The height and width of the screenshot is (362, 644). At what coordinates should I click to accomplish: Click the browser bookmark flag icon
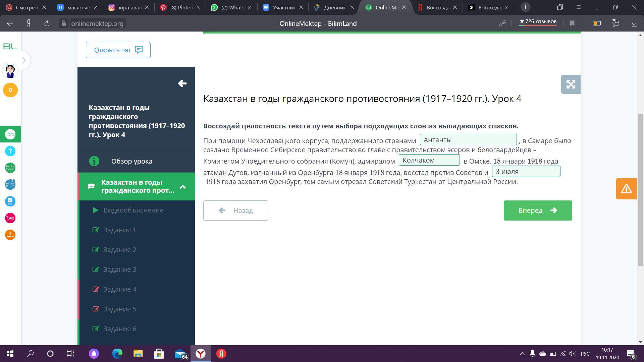click(x=572, y=23)
